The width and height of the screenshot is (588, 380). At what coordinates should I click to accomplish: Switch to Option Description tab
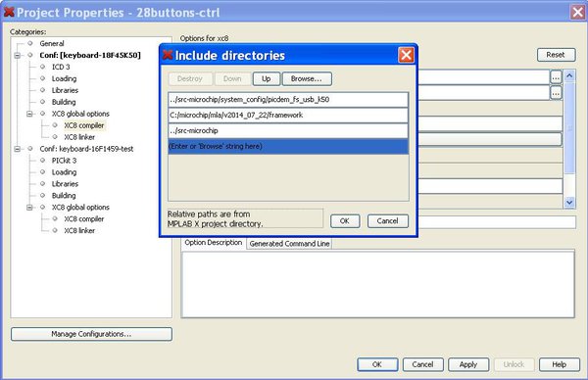213,243
